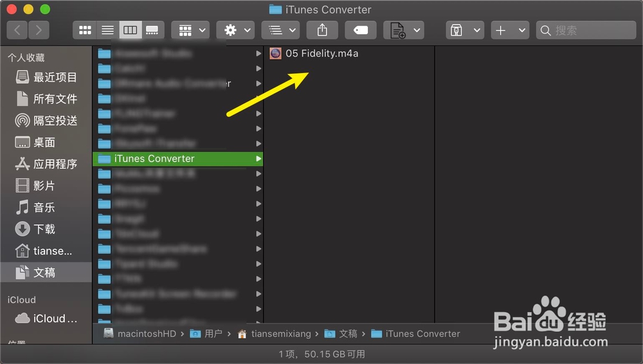Open 影片 Movies in the sidebar
Screen dimensions: 643x364
point(46,186)
